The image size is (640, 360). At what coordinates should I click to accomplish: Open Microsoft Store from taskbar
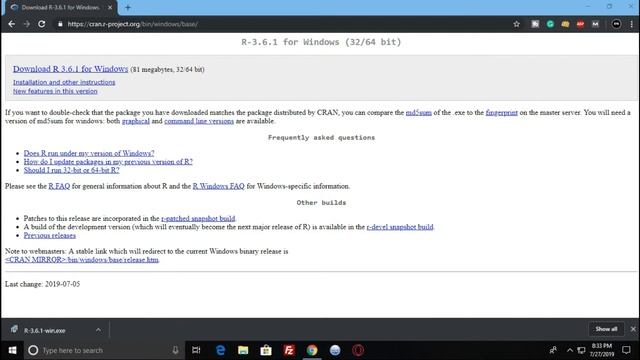266,350
